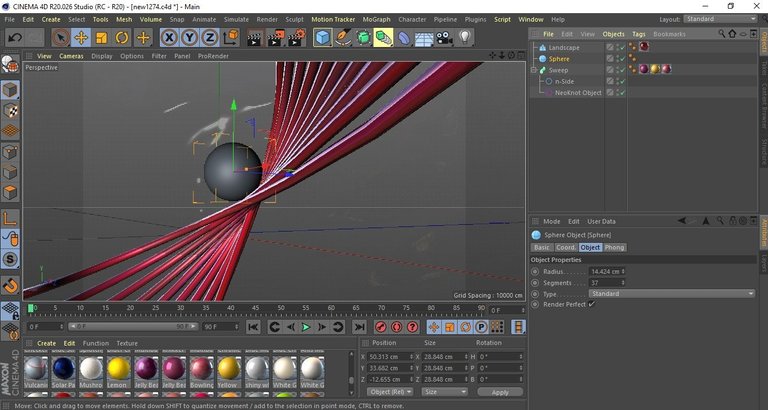
Task: Add a Light object (bulb icon)
Action: [465, 38]
